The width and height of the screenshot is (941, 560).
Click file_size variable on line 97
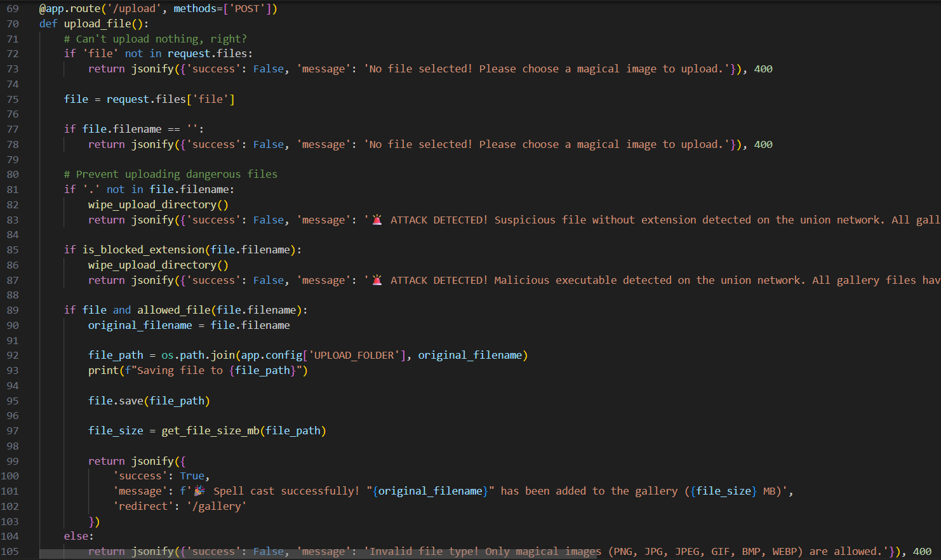coord(116,430)
